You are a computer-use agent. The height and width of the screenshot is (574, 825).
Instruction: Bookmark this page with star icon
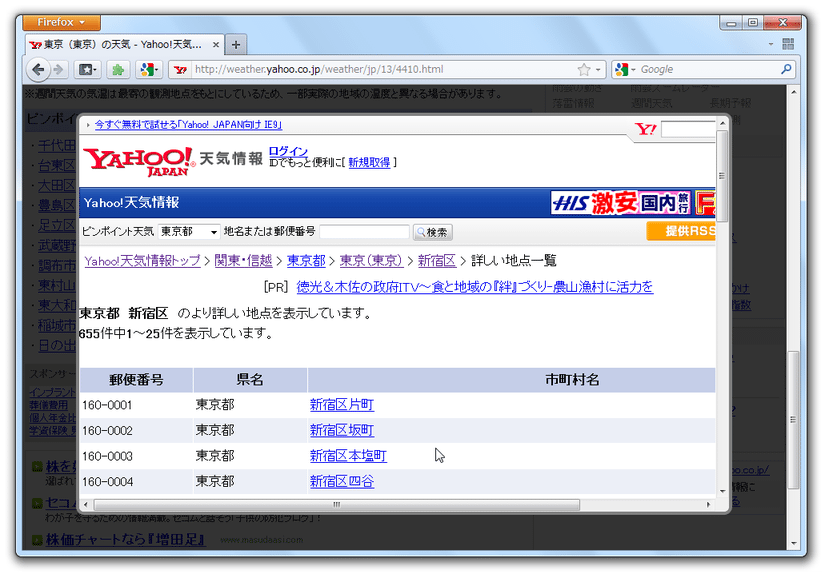(x=583, y=69)
